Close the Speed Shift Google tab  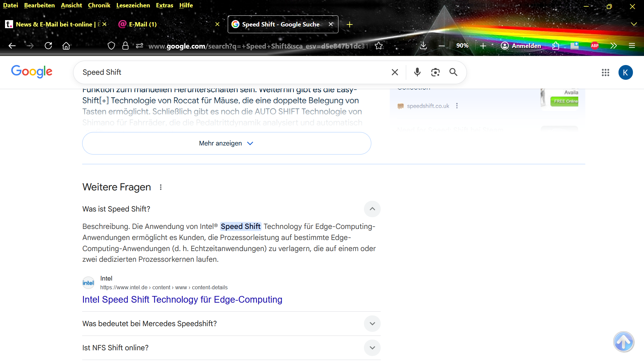click(x=331, y=24)
